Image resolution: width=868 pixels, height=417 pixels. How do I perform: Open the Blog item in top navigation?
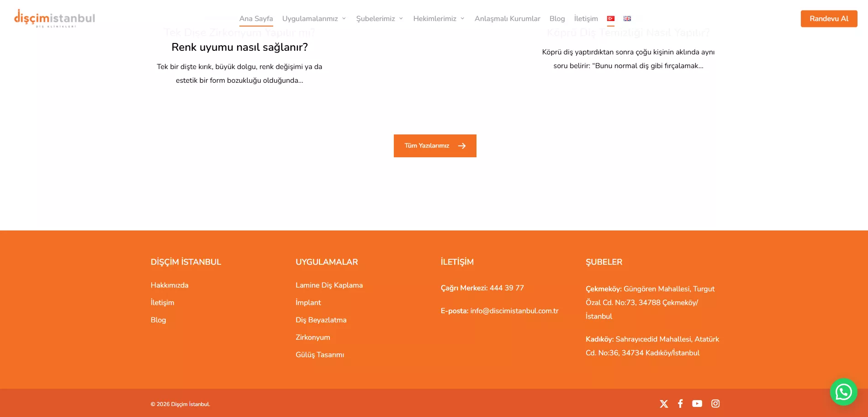[557, 19]
